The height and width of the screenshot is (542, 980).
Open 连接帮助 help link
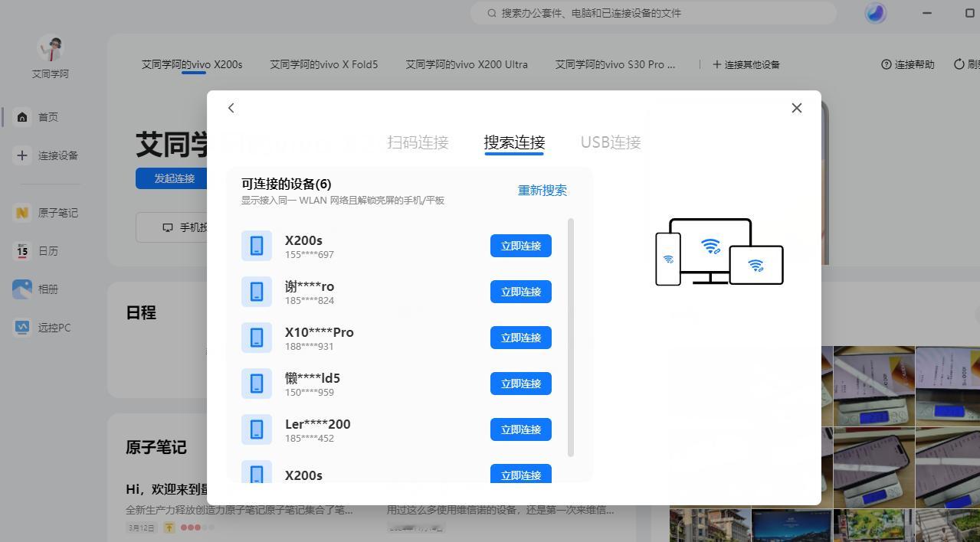click(908, 64)
